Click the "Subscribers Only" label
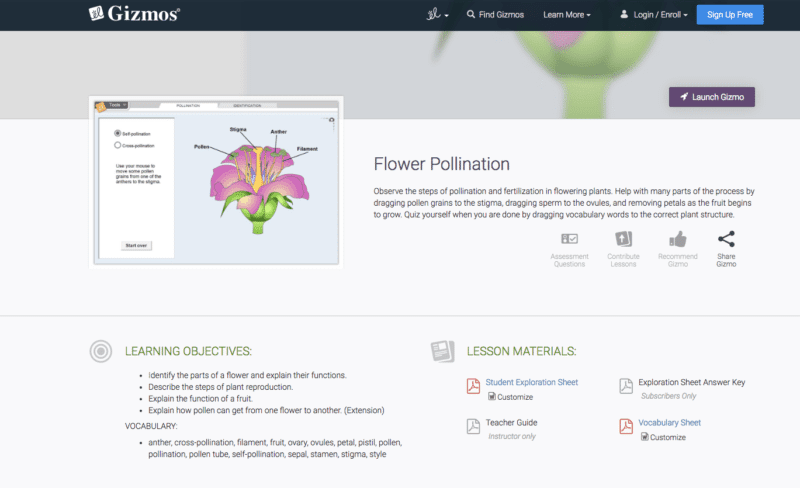Screen dimensions: 800x488 [668, 396]
